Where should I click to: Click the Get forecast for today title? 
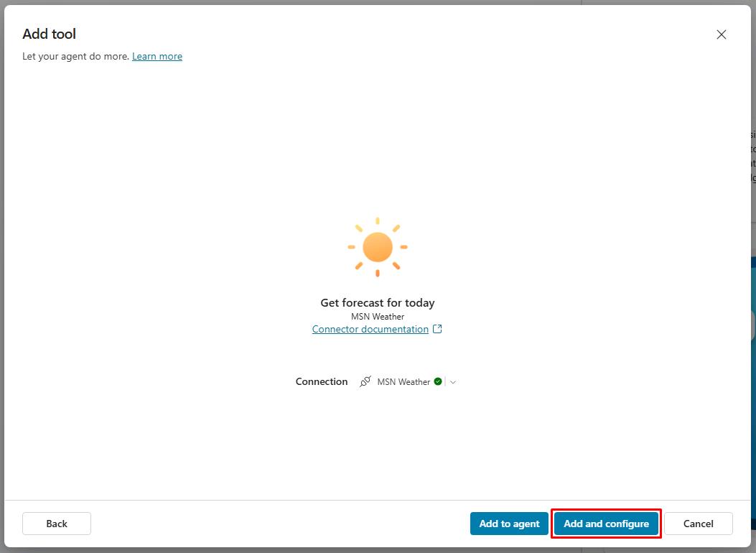pyautogui.click(x=378, y=303)
